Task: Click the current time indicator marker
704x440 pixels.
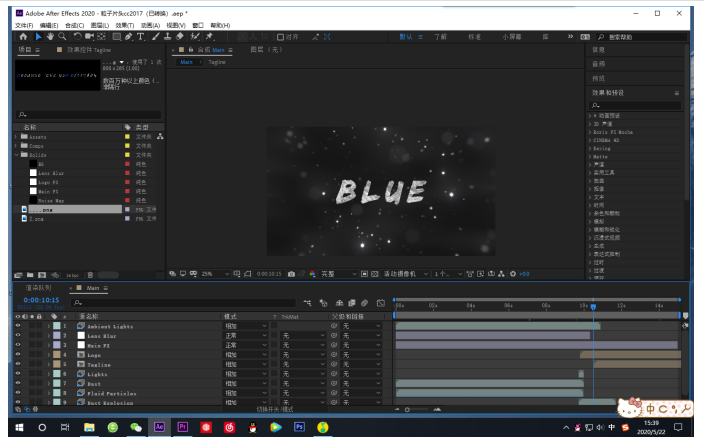Action: (x=593, y=307)
